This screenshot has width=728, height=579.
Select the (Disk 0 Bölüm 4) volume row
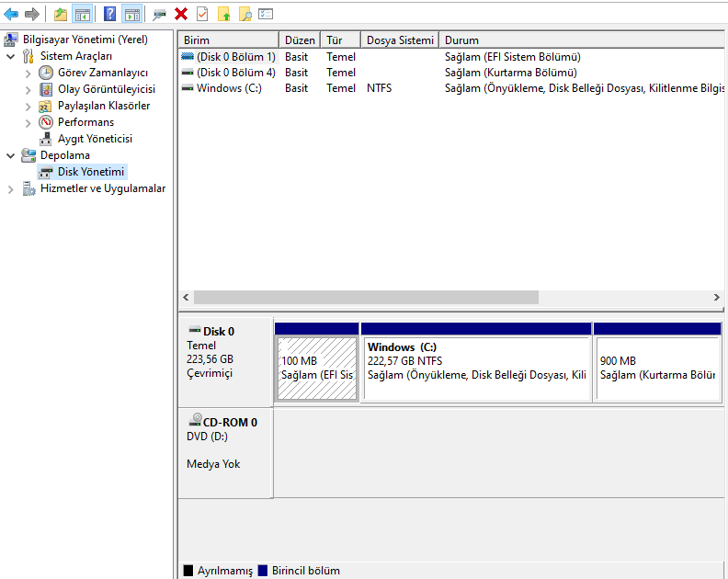(451, 73)
